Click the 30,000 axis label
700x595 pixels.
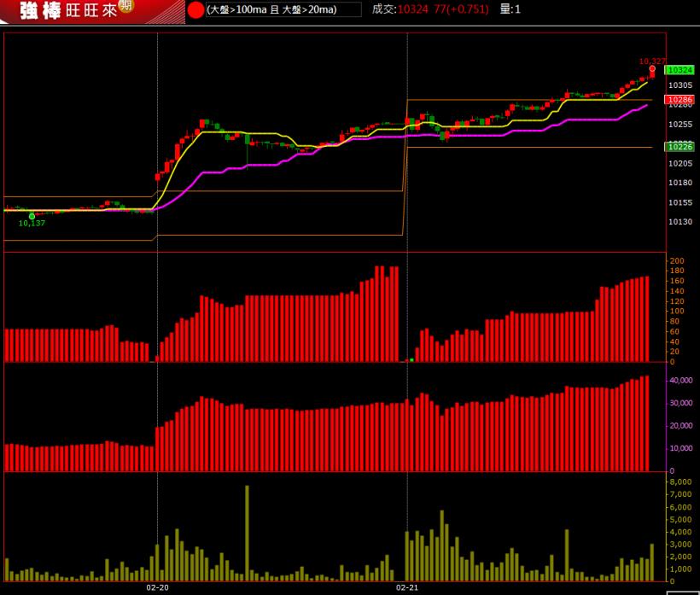click(681, 403)
